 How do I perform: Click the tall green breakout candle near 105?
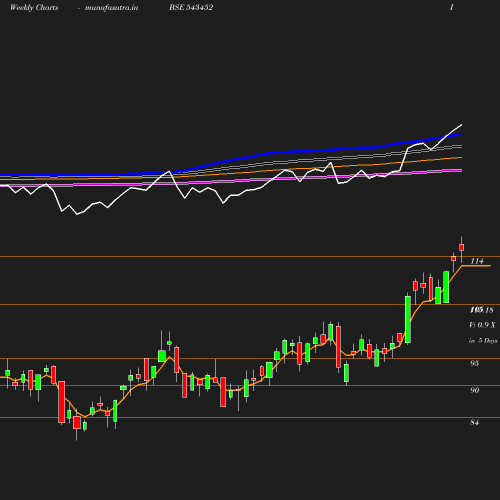pyautogui.click(x=408, y=319)
